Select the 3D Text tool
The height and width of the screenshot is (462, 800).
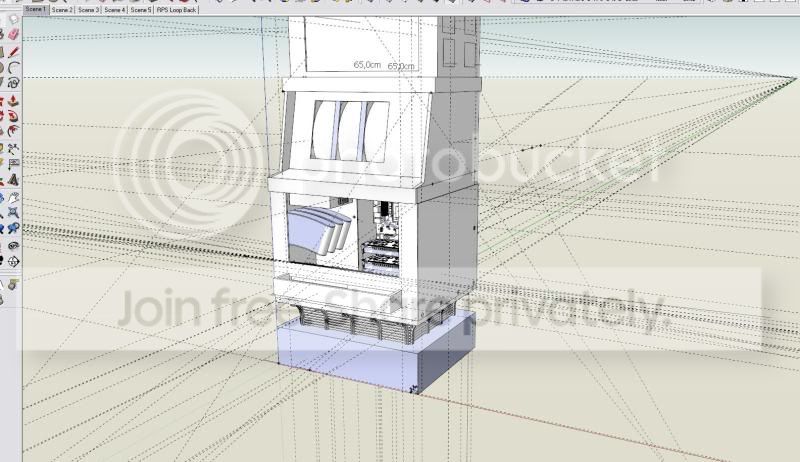point(14,179)
